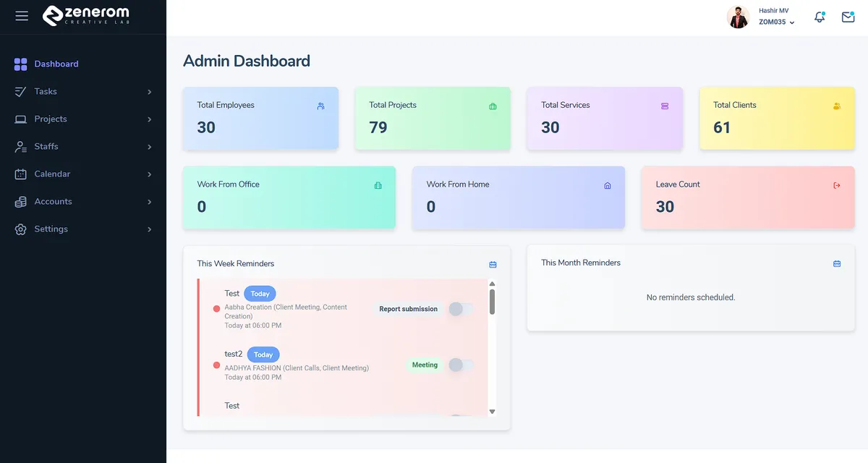Click the green Meeting tag
Screen dimensions: 868x463
(x=425, y=365)
